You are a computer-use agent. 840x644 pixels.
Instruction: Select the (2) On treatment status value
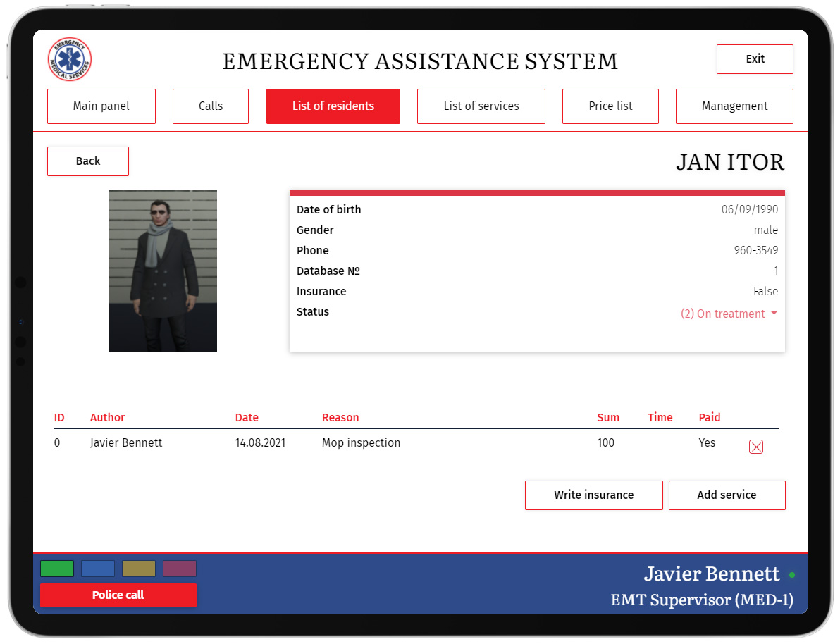(x=723, y=314)
